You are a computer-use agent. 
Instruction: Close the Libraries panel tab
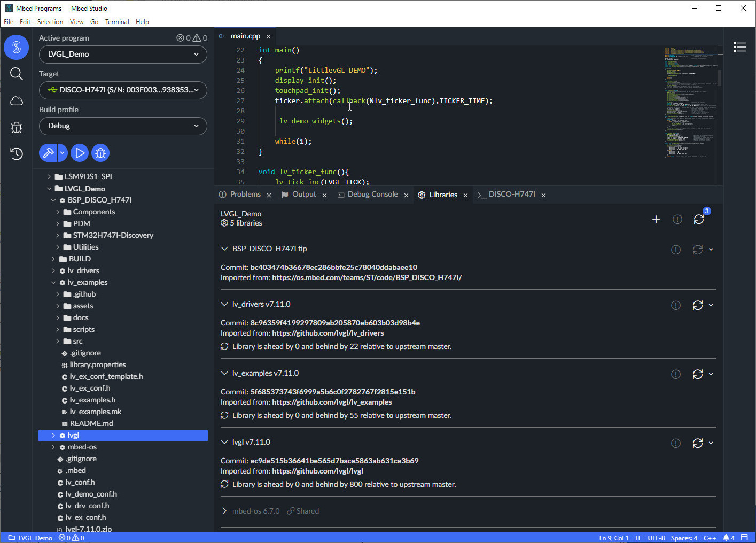click(x=465, y=195)
